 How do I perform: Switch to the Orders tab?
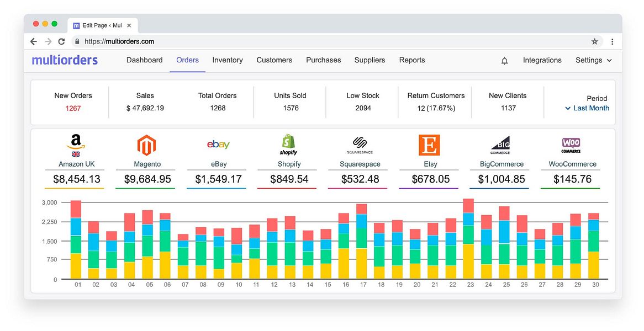click(x=187, y=60)
